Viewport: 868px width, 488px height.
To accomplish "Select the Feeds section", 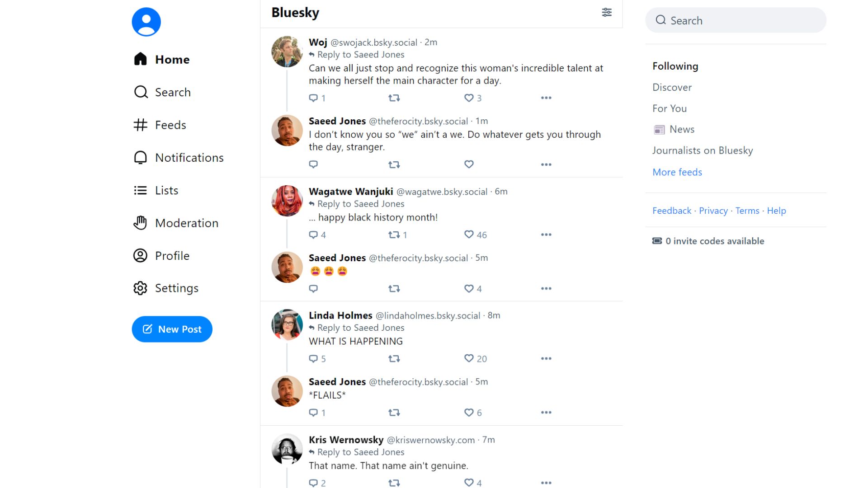I will [170, 125].
